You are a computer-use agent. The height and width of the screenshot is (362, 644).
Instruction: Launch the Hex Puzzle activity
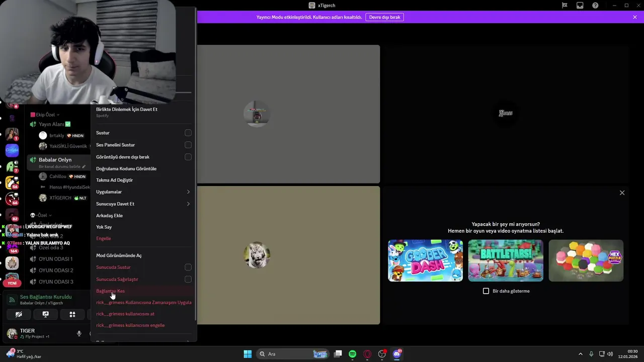pyautogui.click(x=586, y=260)
